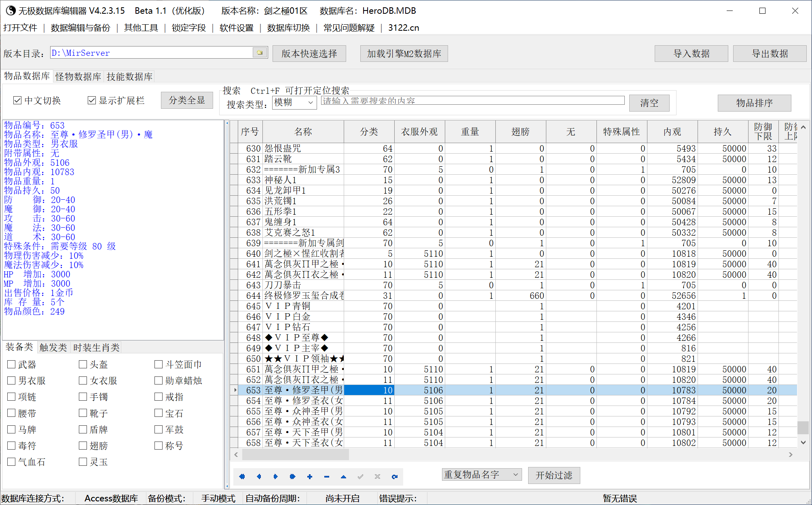Check the 女衣服 category box
This screenshot has height=505, width=812.
pyautogui.click(x=83, y=381)
